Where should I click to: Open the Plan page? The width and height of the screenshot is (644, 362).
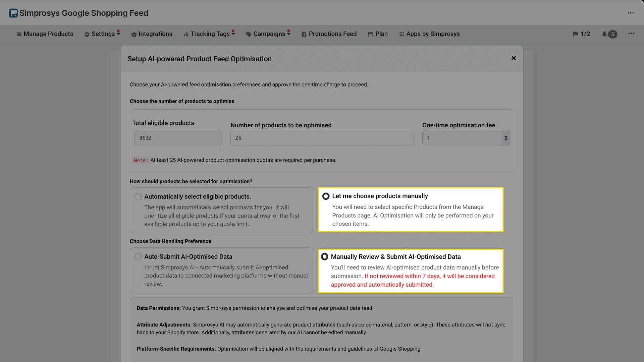coord(378,34)
